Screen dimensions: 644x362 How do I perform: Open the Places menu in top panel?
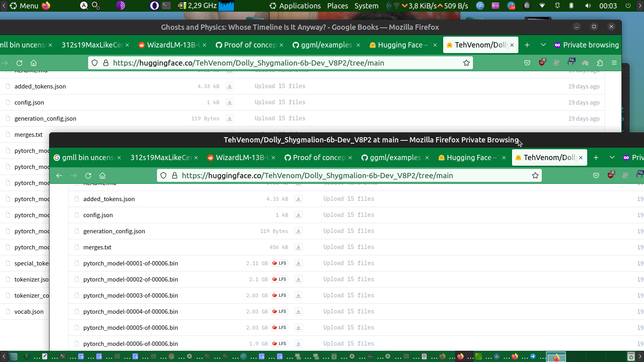point(337,6)
